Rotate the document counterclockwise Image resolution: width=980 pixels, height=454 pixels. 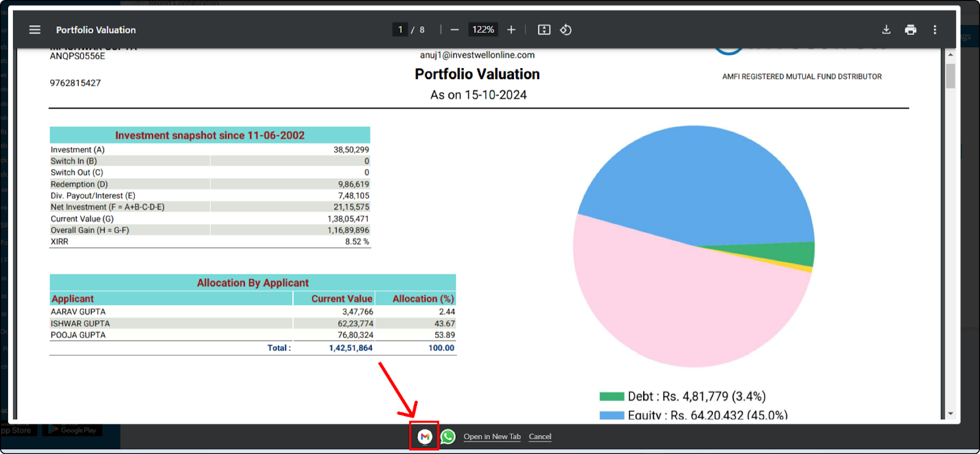(566, 29)
